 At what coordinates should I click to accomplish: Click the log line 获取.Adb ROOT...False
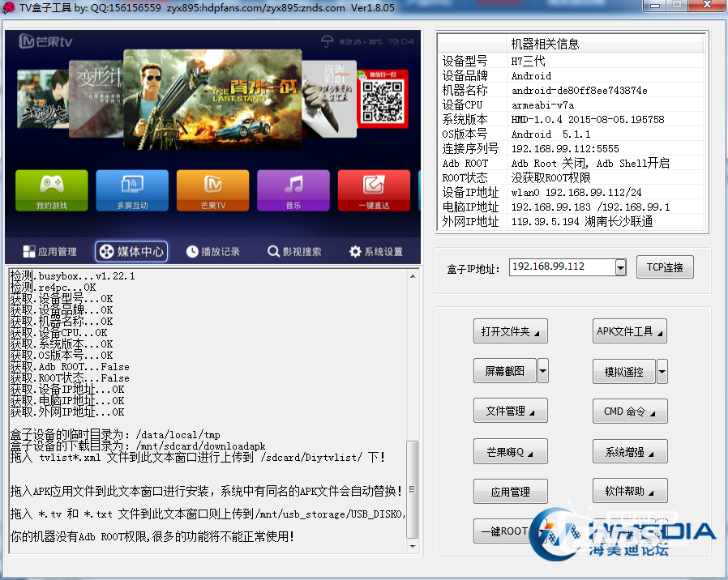tap(70, 367)
